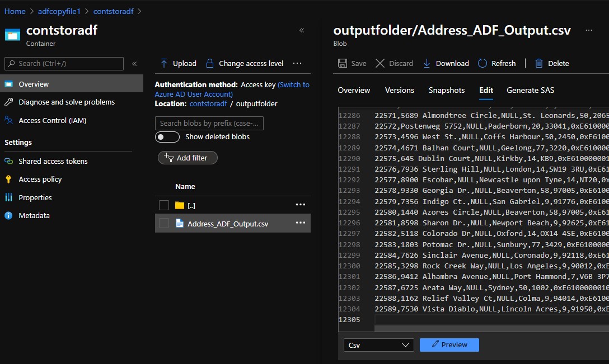Click the Discard X icon

[380, 63]
